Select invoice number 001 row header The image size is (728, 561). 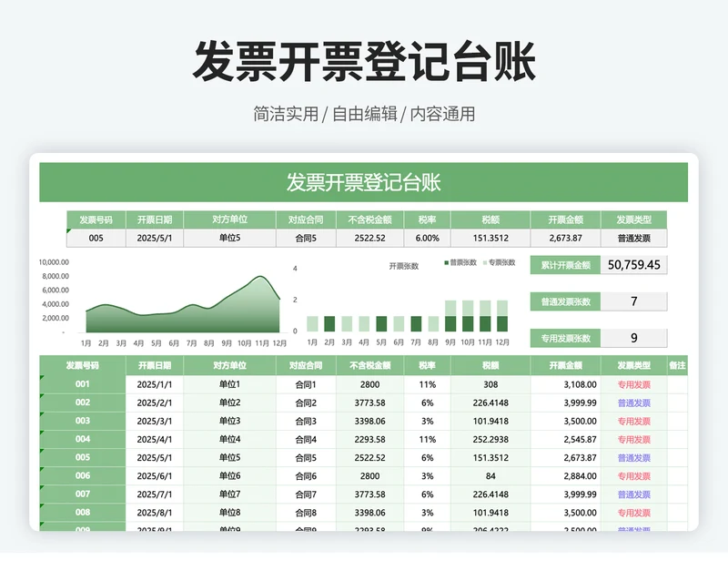[x=83, y=384]
